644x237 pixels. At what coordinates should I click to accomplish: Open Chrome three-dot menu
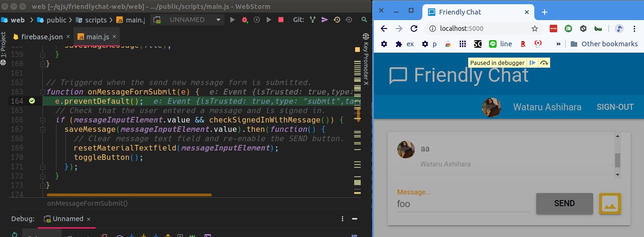pos(635,29)
